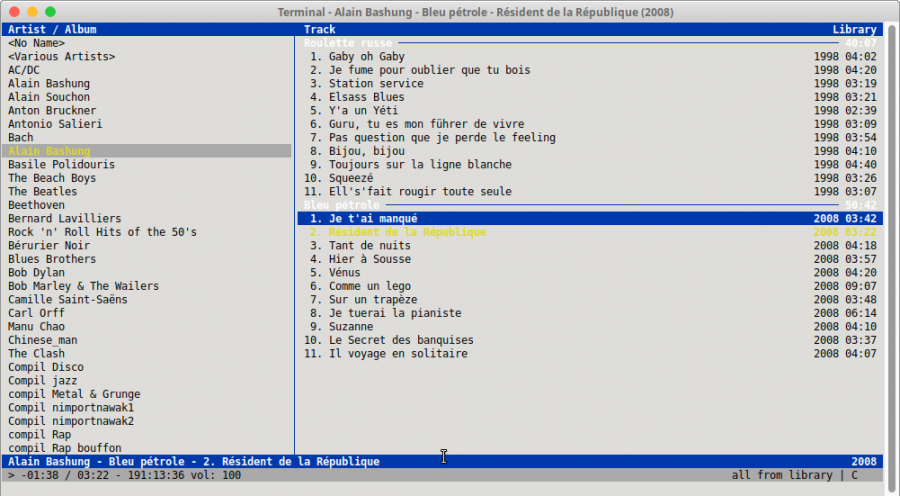This screenshot has width=900, height=496.
Task: Select track Je t'ai manqué
Action: (x=590, y=219)
